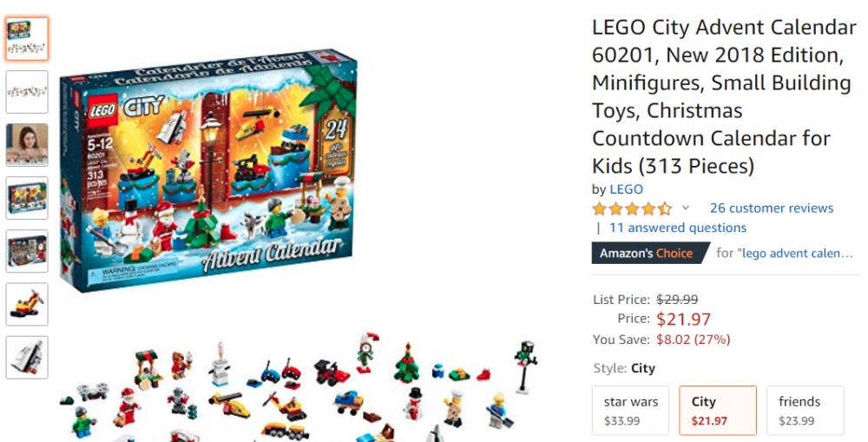Image resolution: width=868 pixels, height=442 pixels.
Task: Open the 26 customer reviews link
Action: coord(772,208)
